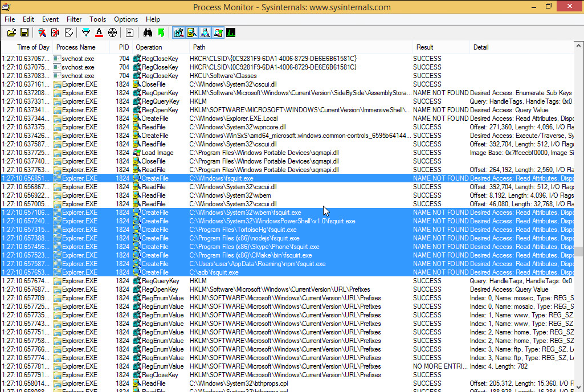This screenshot has width=584, height=392.
Task: Toggle Show Profiling Events green graph icon
Action: click(231, 33)
